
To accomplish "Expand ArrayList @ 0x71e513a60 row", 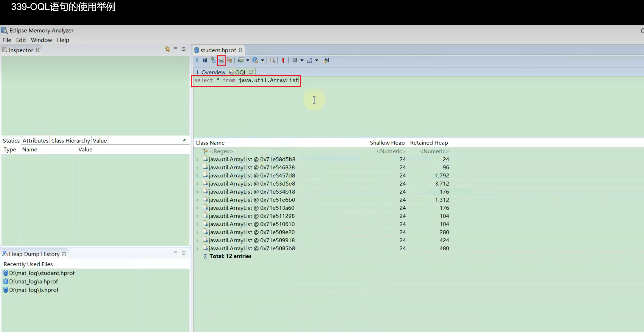I will (197, 208).
